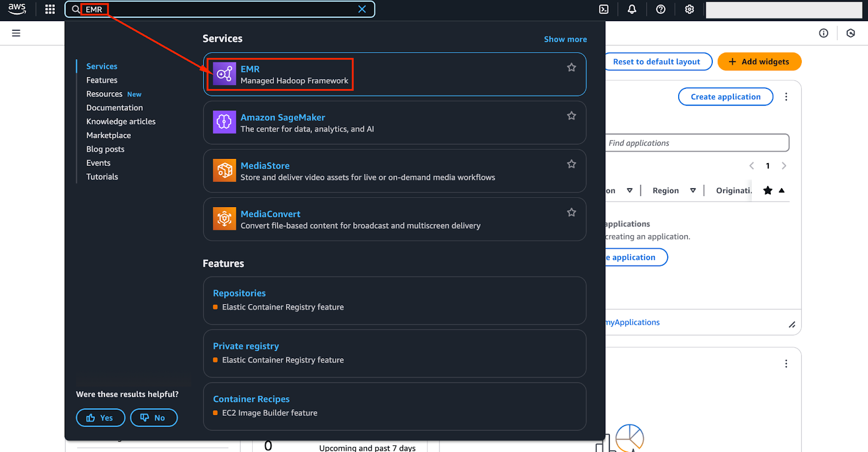Click Reset to default layout button
This screenshot has height=452, width=868.
[x=657, y=62]
